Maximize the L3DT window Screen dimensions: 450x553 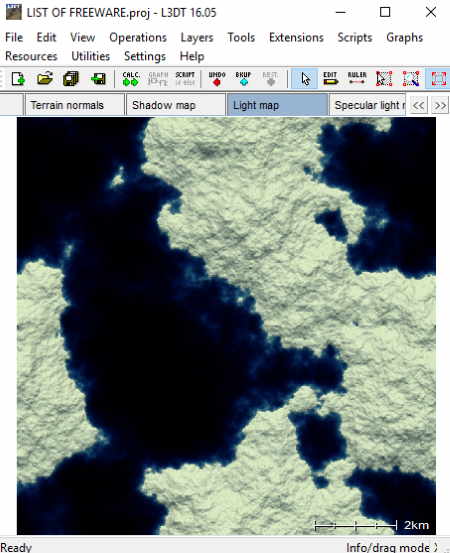point(385,12)
